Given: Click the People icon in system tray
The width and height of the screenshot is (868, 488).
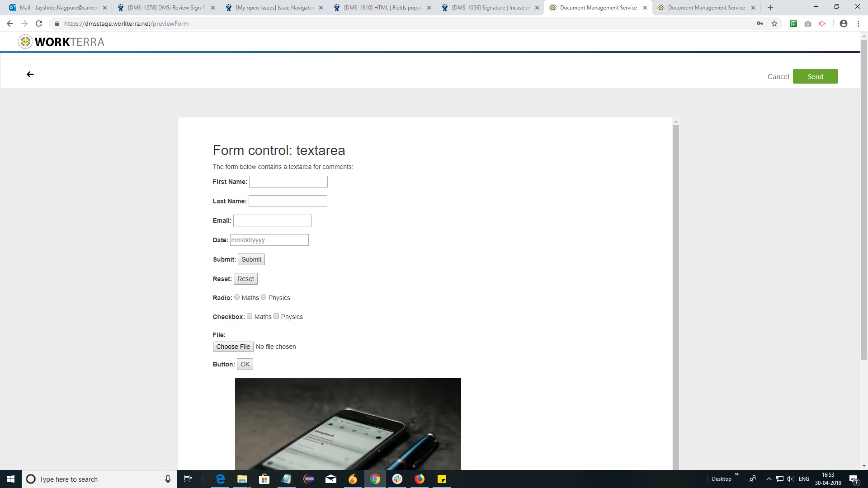Looking at the screenshot, I should pyautogui.click(x=753, y=479).
